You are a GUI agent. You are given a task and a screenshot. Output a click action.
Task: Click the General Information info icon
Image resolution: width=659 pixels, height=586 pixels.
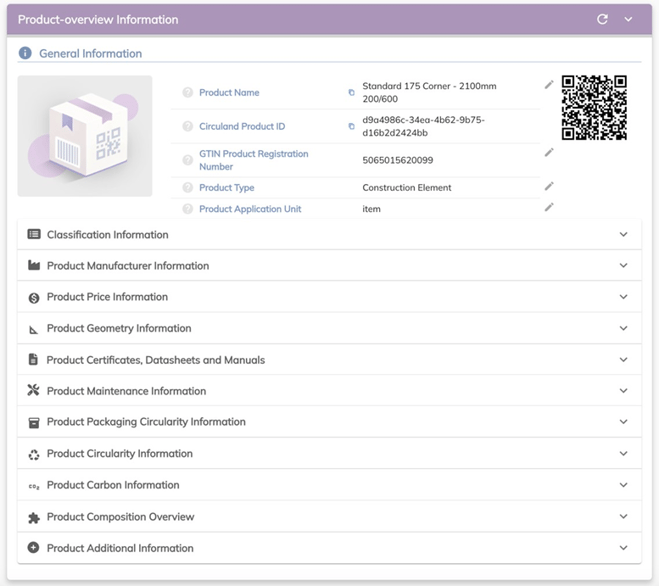[25, 53]
